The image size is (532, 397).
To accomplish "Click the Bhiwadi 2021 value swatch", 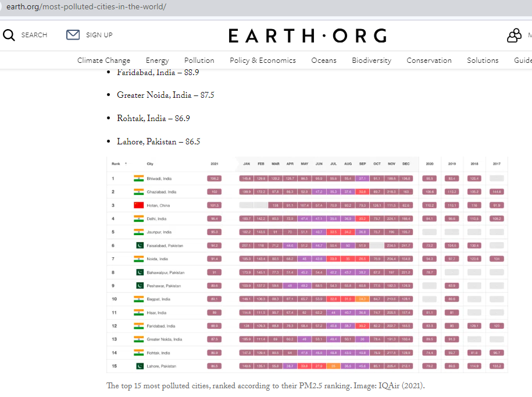I will tap(214, 178).
